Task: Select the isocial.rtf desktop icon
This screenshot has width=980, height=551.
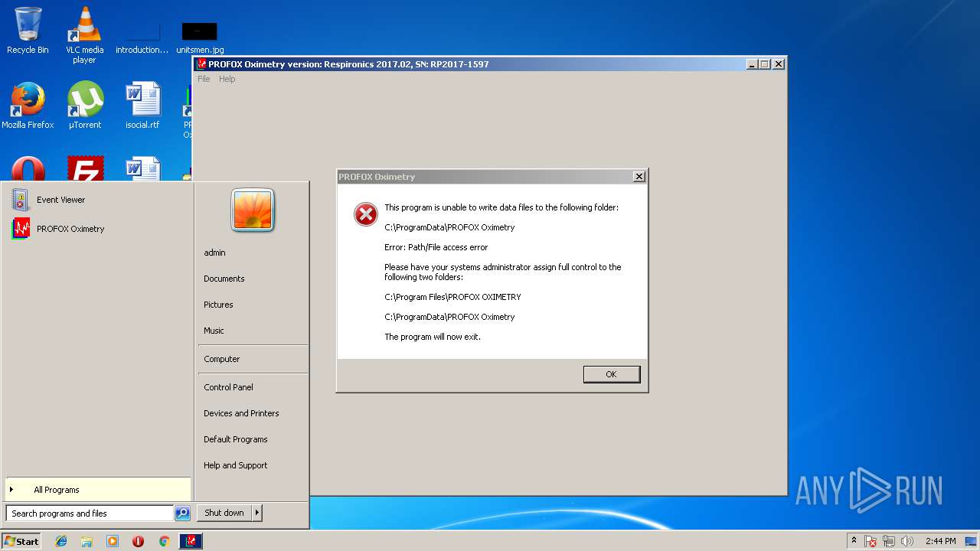Action: pos(142,106)
